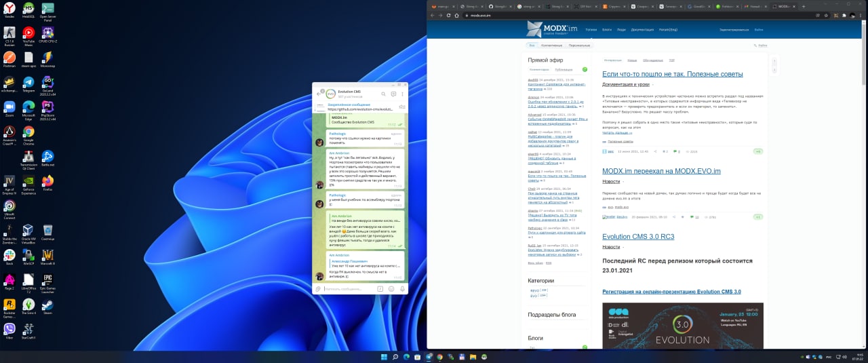
Task: Open taskbar search icon
Action: 395,357
